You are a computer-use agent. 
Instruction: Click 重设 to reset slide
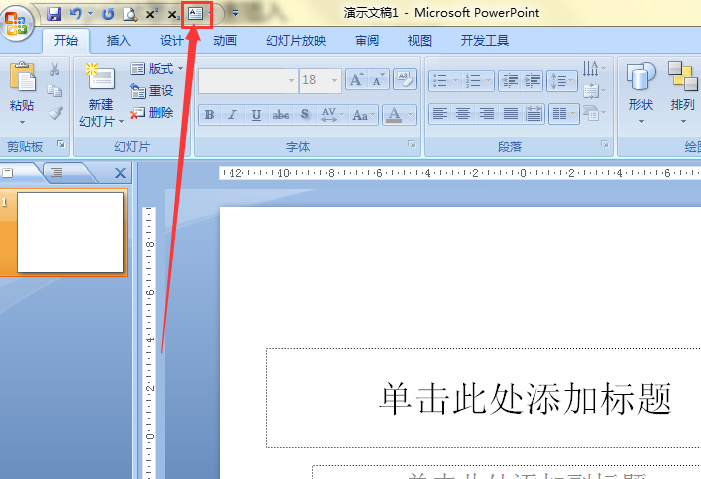pos(152,91)
